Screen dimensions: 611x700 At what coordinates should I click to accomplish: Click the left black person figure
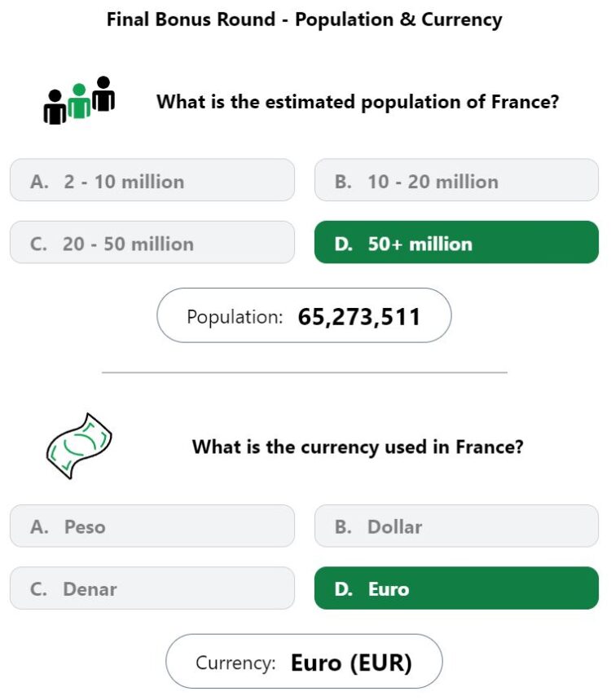[55, 109]
